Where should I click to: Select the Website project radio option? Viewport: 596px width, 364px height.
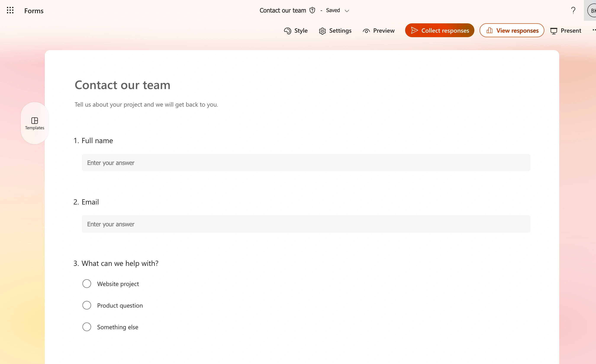pyautogui.click(x=87, y=284)
